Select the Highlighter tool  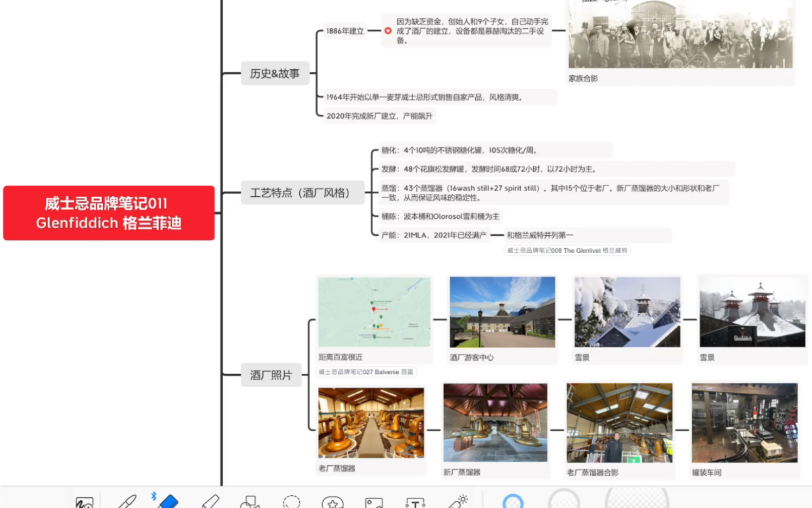point(209,501)
